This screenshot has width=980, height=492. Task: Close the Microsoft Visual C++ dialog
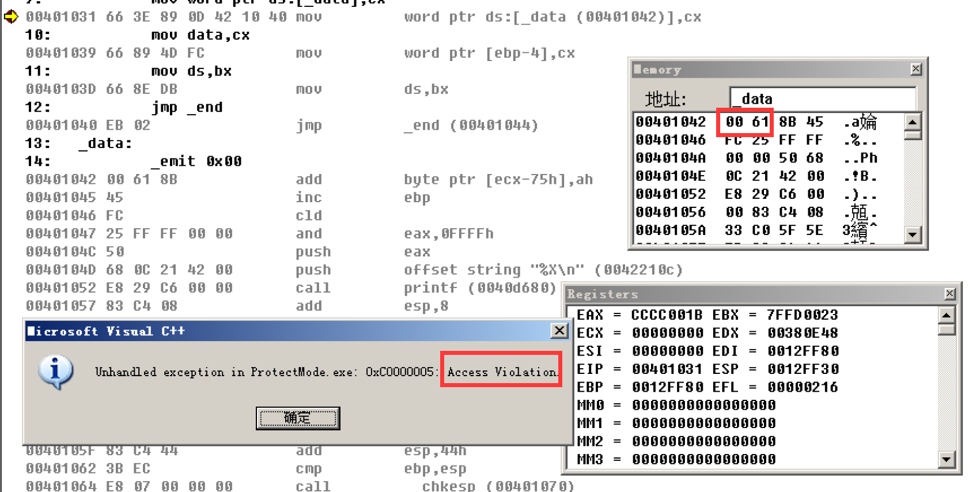point(559,331)
